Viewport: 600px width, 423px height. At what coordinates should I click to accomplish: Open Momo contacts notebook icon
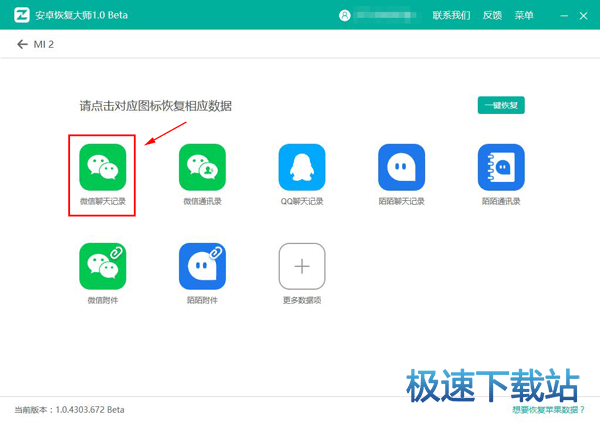tap(501, 167)
